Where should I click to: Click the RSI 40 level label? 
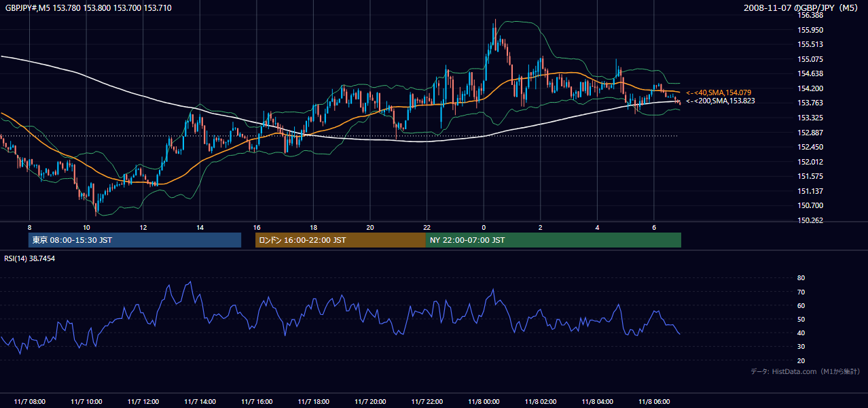(x=801, y=333)
